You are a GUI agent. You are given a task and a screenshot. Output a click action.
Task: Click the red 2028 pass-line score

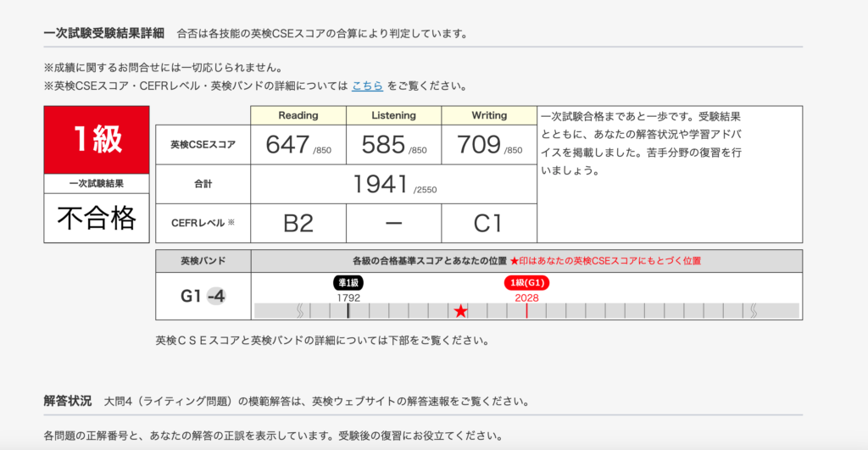(x=526, y=297)
